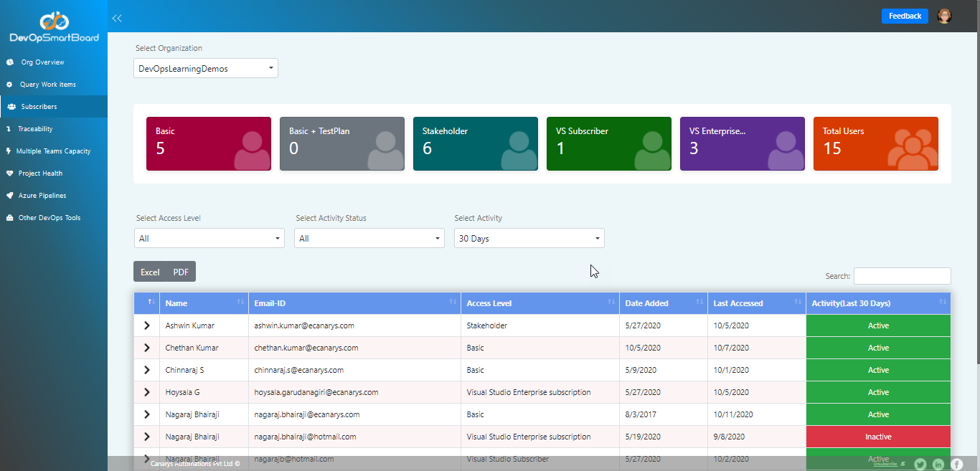The width and height of the screenshot is (980, 471).
Task: Select the VS Subscriber card
Action: (x=609, y=143)
